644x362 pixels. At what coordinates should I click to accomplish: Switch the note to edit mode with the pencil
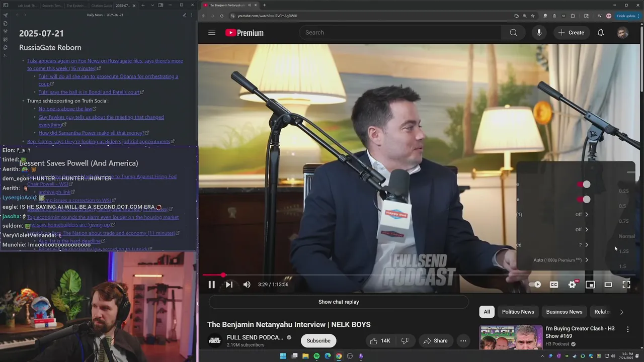tap(184, 15)
